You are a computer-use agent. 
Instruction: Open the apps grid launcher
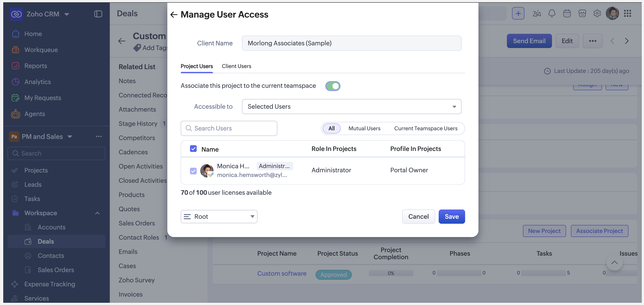(x=628, y=14)
